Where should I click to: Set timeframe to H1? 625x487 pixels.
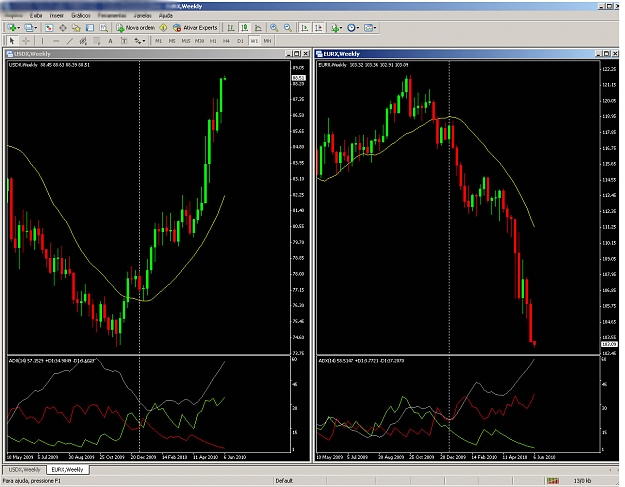213,41
